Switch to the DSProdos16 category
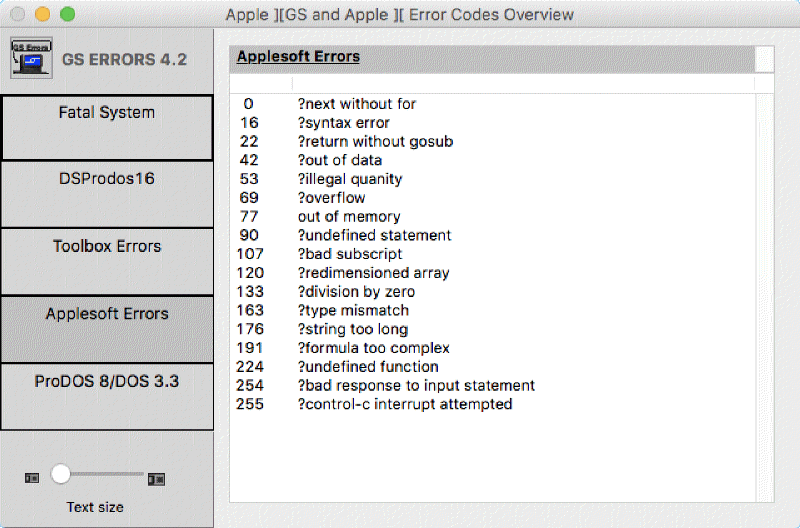The image size is (800, 528). click(107, 194)
